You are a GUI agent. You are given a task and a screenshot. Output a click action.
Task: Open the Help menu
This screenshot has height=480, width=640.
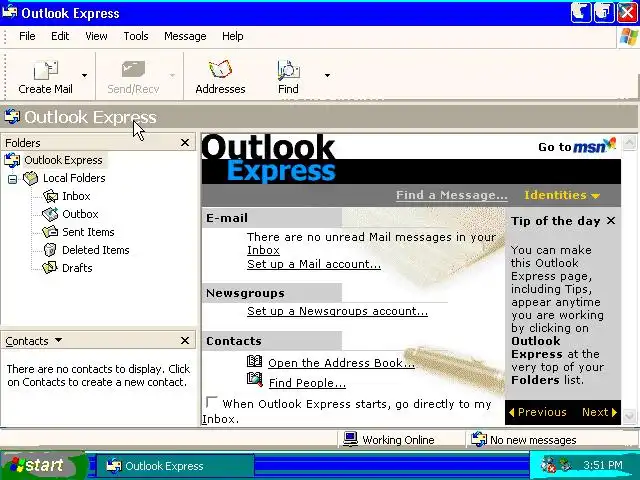(x=233, y=36)
